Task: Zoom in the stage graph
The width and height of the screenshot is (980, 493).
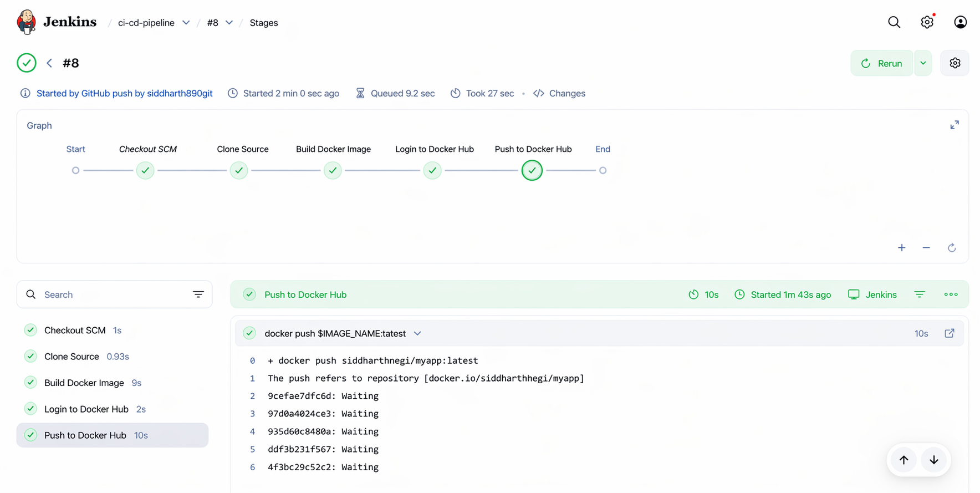Action: 902,248
